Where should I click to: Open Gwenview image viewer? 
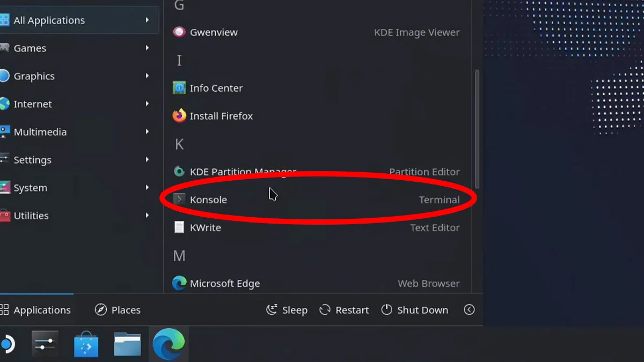point(317,32)
